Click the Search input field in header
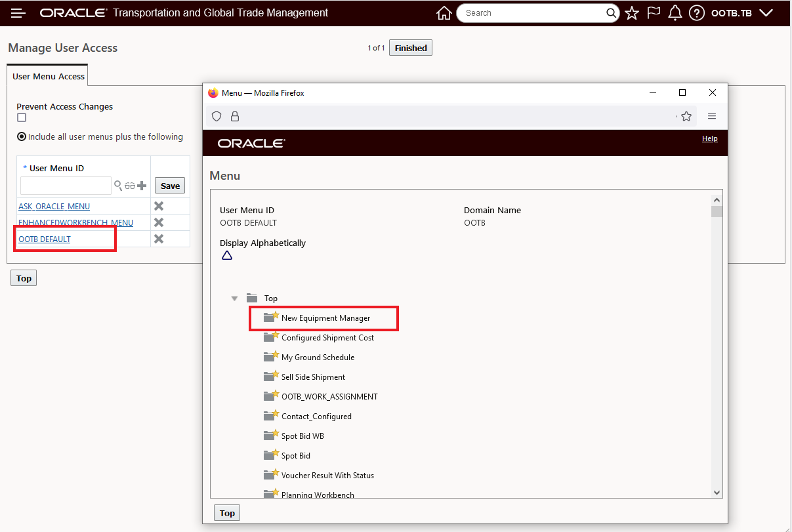792x532 pixels. coord(533,13)
